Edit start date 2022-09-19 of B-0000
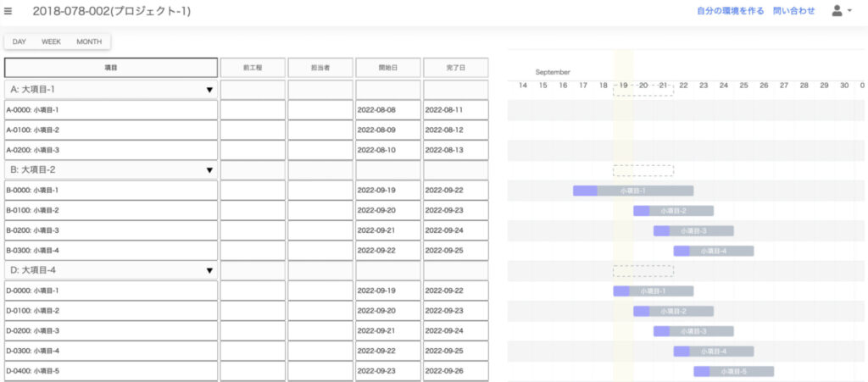The image size is (868, 382). click(x=388, y=191)
